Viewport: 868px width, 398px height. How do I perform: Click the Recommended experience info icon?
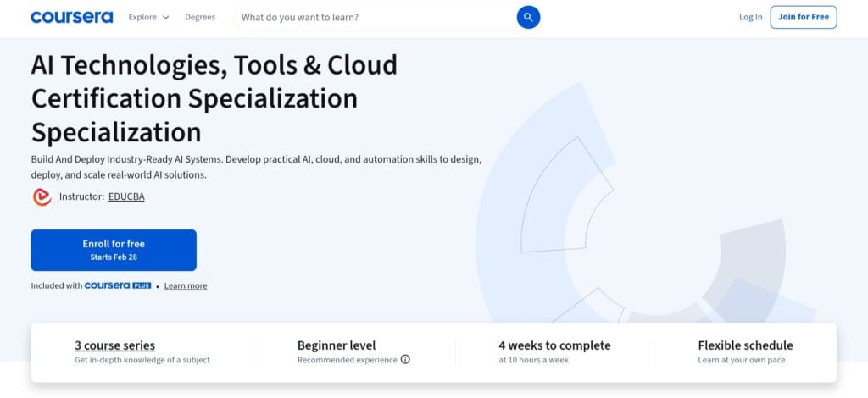[405, 360]
